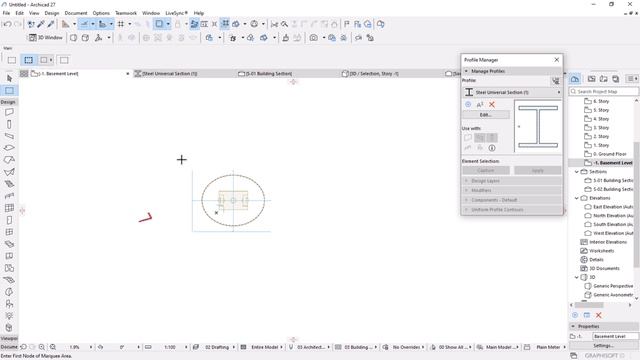Click the Publisher Sets icon in Navigator

coord(616,79)
